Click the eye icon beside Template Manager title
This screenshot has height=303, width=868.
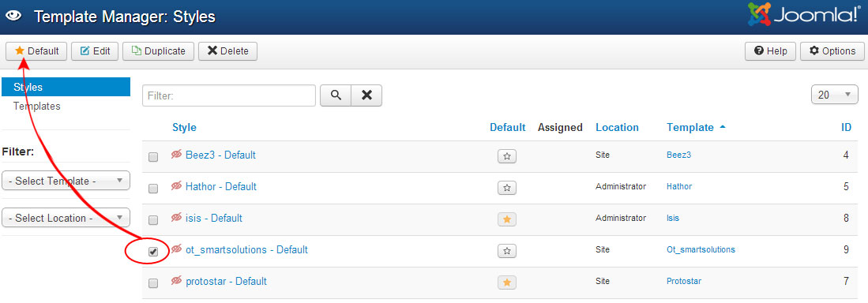pyautogui.click(x=13, y=16)
